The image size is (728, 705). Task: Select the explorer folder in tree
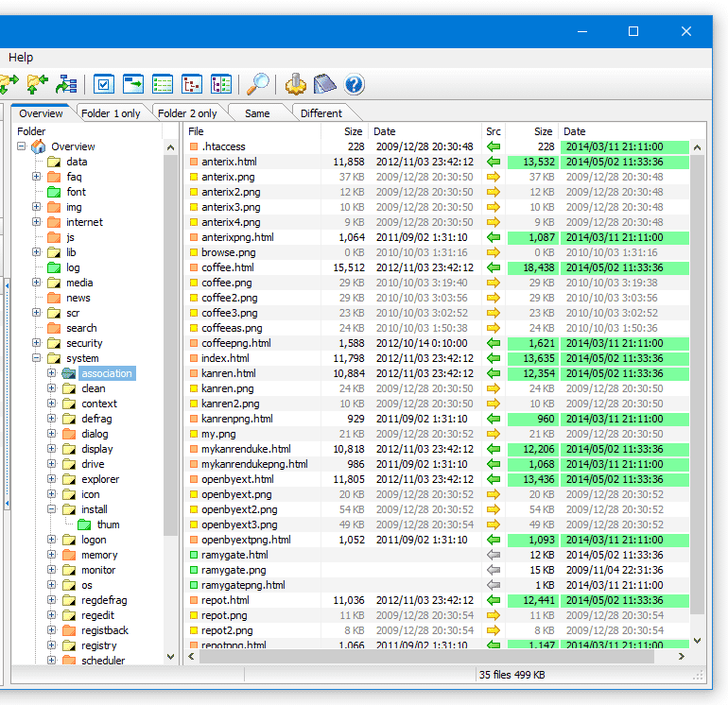(x=100, y=479)
